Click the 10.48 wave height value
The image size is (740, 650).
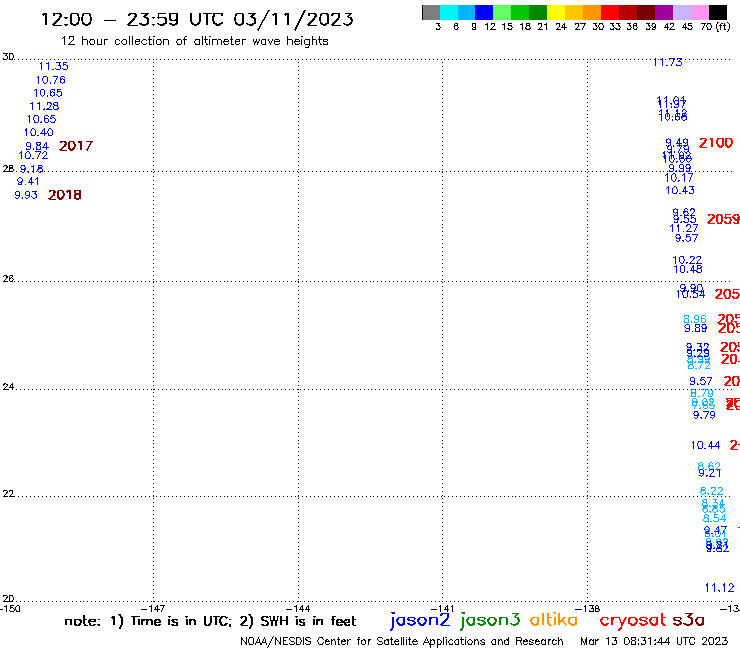688,269
